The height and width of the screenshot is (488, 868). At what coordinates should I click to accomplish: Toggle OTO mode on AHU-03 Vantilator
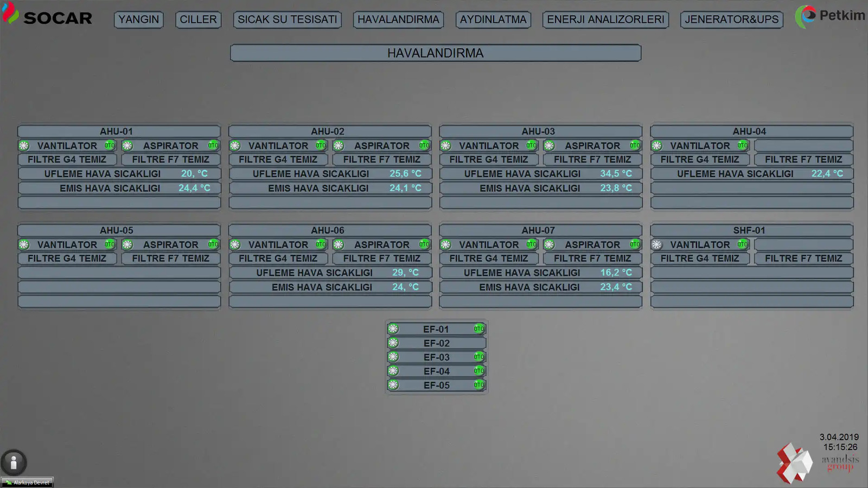coord(531,145)
